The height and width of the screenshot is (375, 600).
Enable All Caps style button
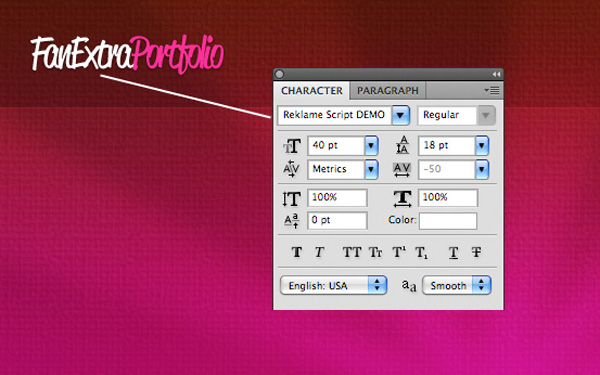352,252
